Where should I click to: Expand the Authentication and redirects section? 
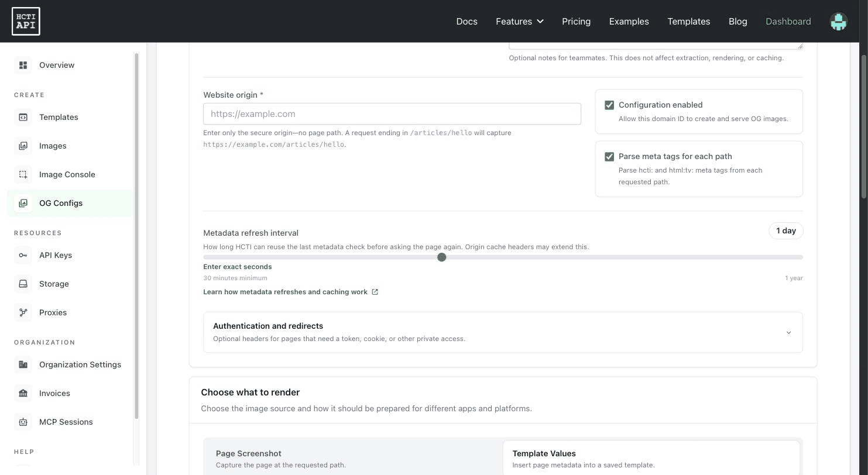click(503, 332)
